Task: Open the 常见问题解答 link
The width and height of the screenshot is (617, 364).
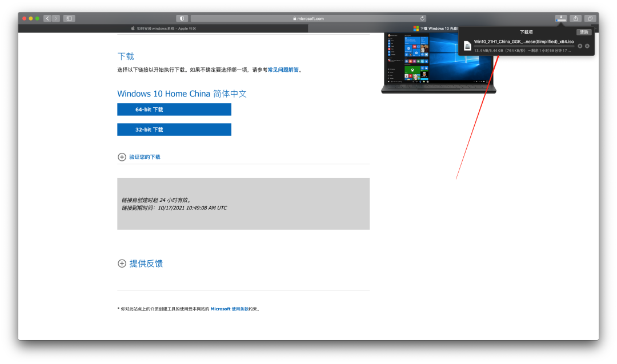Action: pyautogui.click(x=283, y=70)
